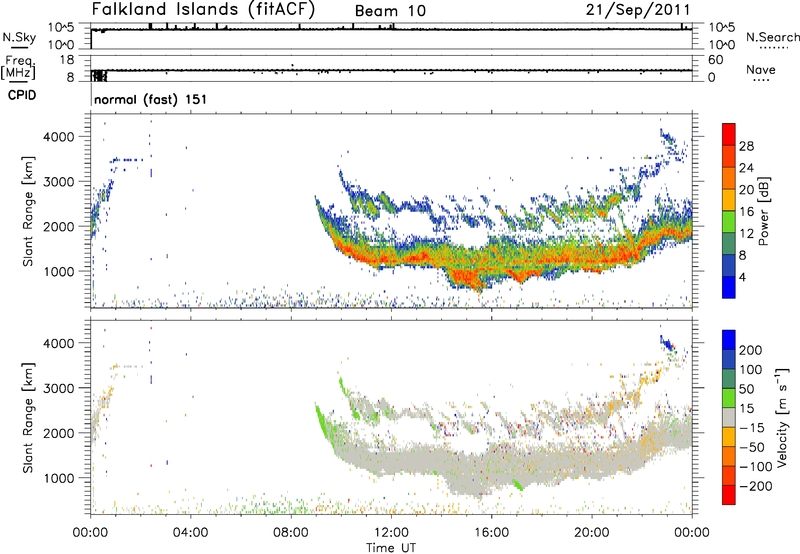Click the '12:00' time tick label
800x554 pixels.
point(391,533)
